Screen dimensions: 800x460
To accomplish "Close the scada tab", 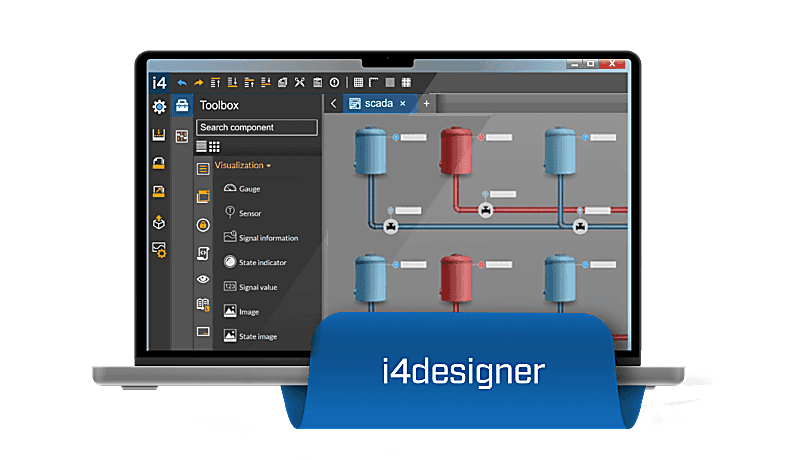I will tap(403, 103).
